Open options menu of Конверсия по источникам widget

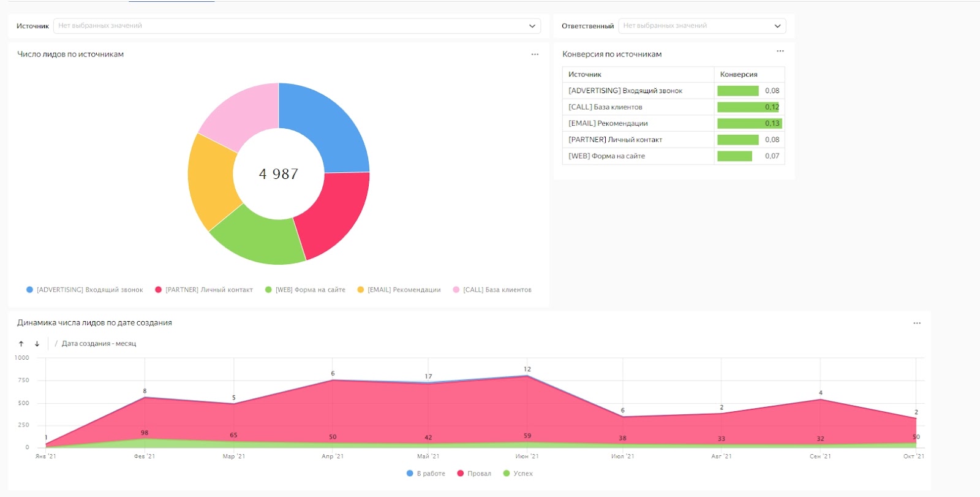pos(780,51)
